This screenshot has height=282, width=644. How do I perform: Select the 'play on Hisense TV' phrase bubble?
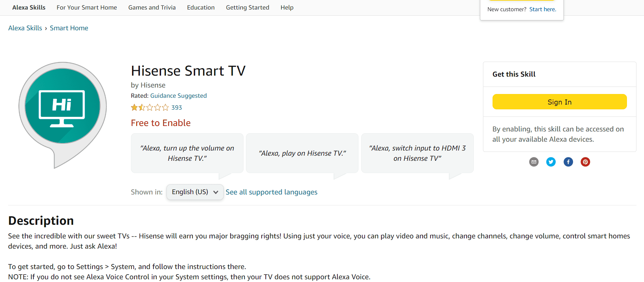pos(302,153)
